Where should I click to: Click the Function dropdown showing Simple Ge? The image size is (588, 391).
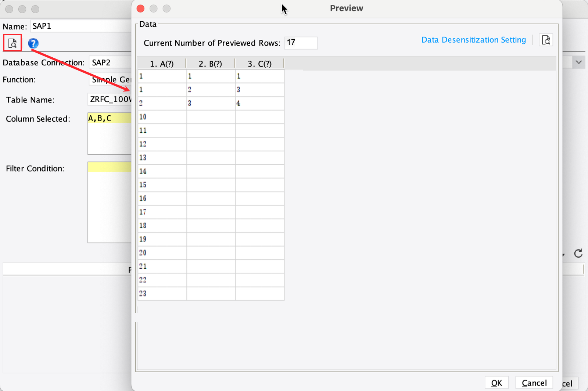pos(110,79)
